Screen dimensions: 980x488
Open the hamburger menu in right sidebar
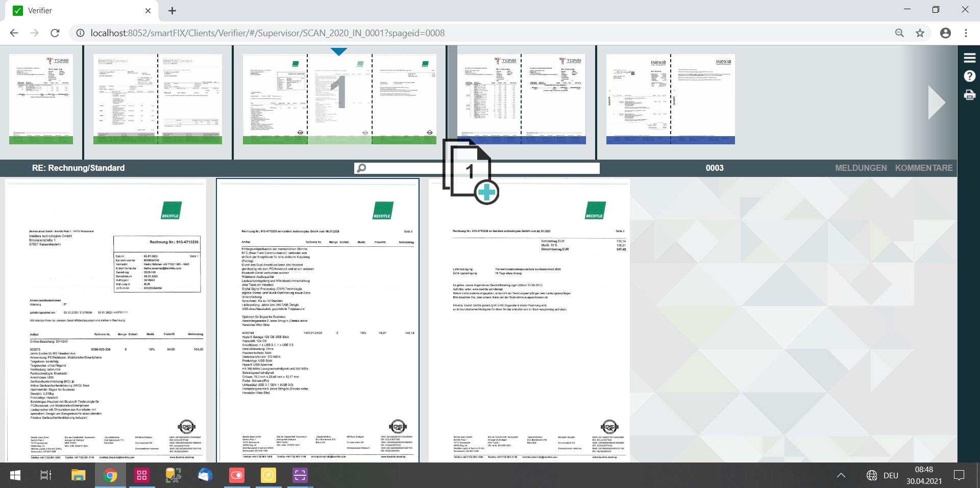(969, 58)
